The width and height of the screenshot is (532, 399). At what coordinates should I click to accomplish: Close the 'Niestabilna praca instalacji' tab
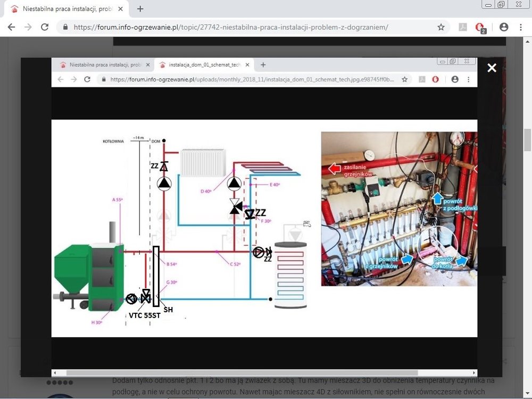coord(122,9)
